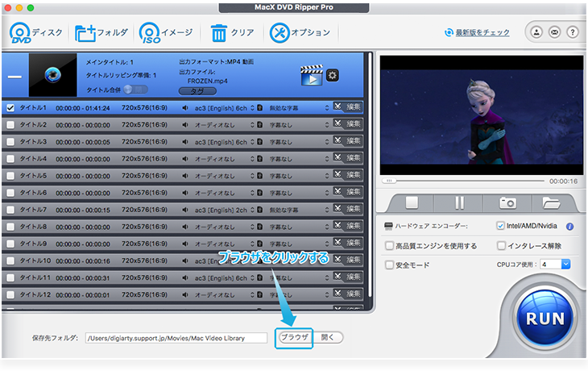Image resolution: width=588 pixels, height=371 pixels.
Task: Click subtitle icon in タイトル5 row
Action: (259, 176)
